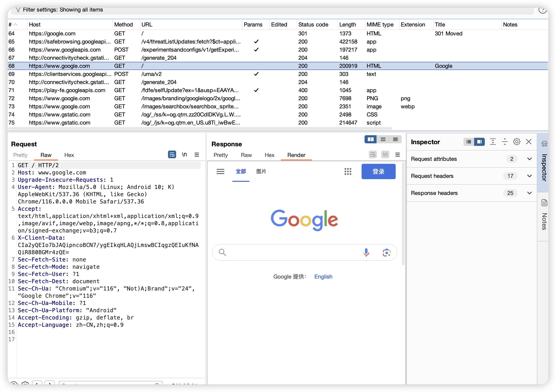Select combined single-pane layout icon

pos(395,139)
